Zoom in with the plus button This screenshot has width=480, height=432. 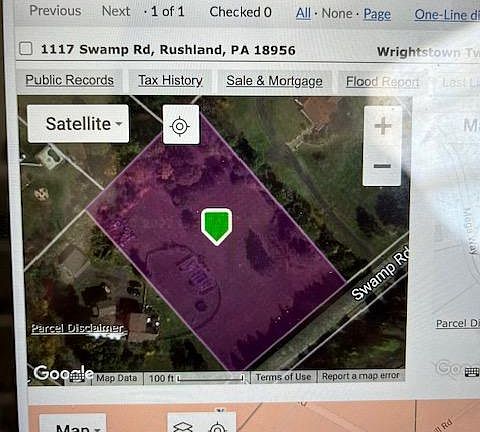(383, 126)
